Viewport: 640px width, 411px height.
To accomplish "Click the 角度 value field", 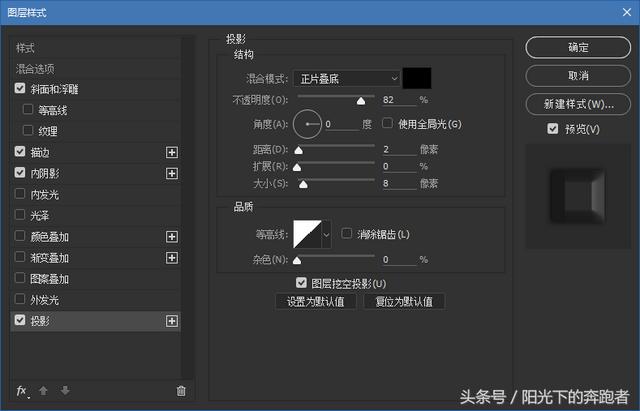I will (342, 124).
